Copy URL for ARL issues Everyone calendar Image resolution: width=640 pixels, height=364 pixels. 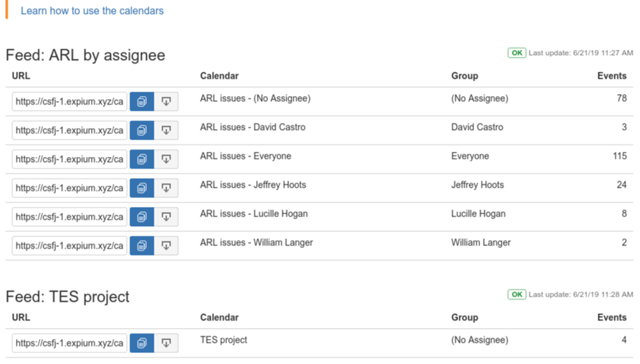click(142, 159)
